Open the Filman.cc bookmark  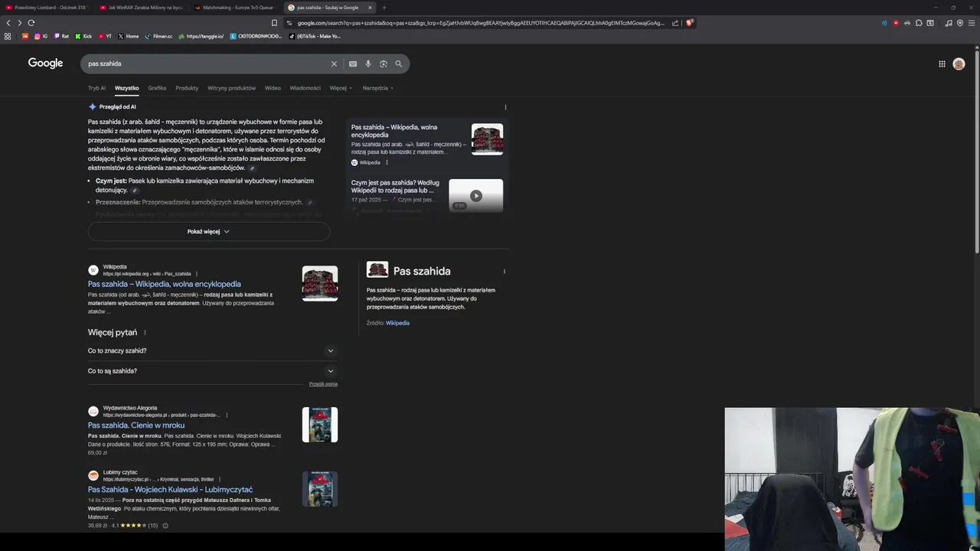pyautogui.click(x=158, y=36)
